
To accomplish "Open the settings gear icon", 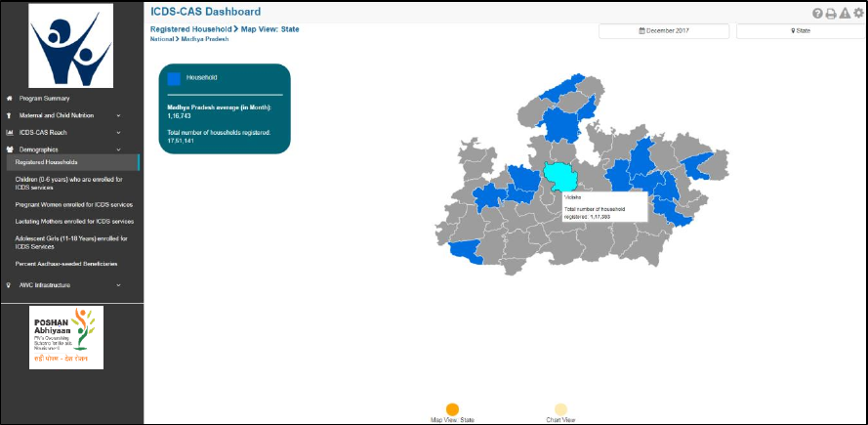I will 858,14.
